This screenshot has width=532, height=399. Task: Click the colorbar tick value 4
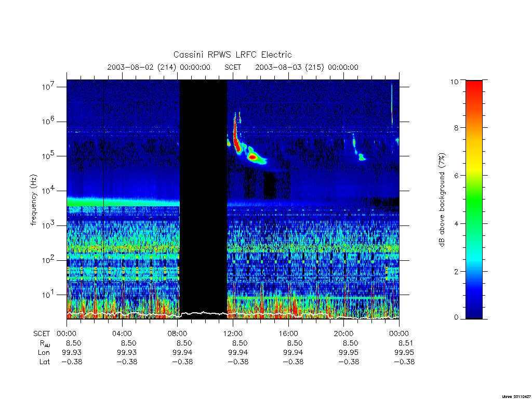(456, 223)
